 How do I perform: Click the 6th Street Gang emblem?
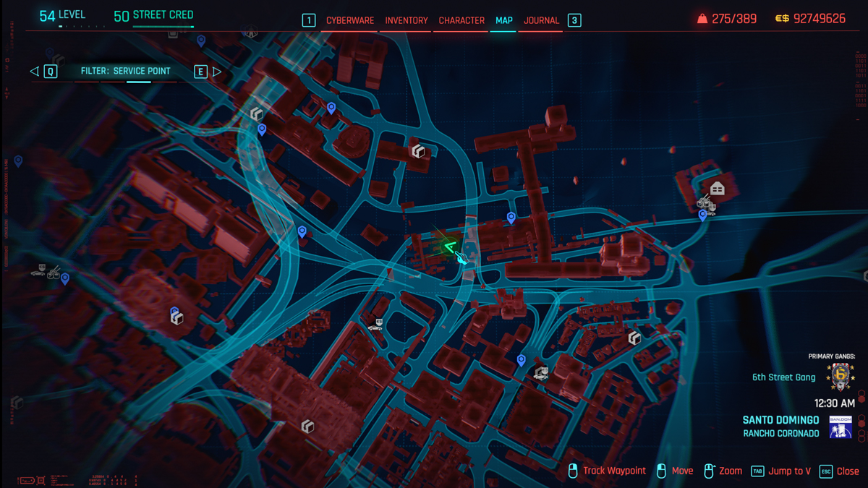[841, 377]
